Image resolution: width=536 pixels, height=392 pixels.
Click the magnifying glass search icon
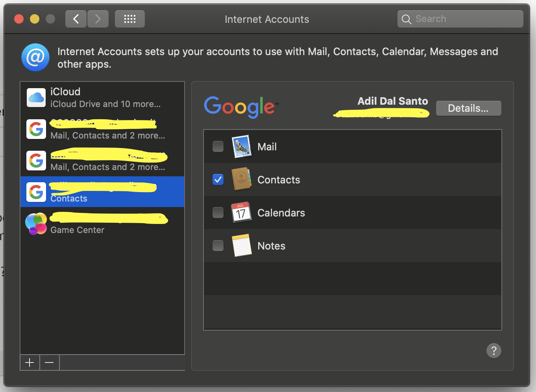click(x=407, y=19)
